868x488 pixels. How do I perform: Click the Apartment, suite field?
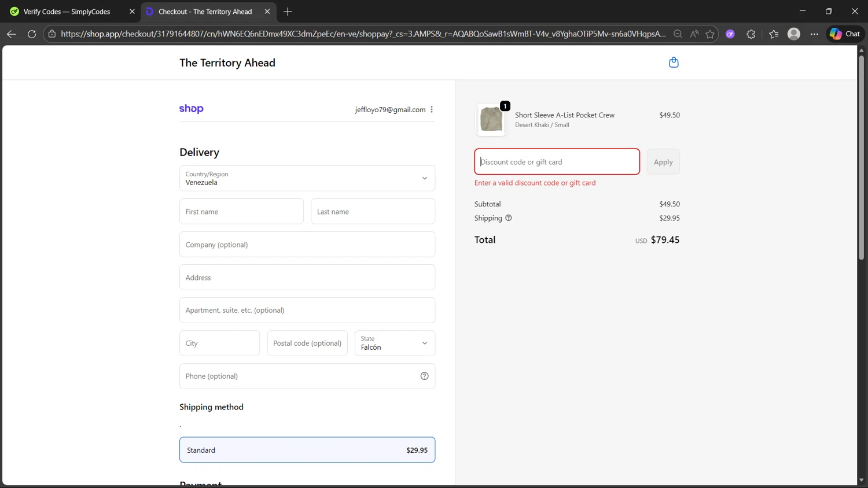point(307,310)
